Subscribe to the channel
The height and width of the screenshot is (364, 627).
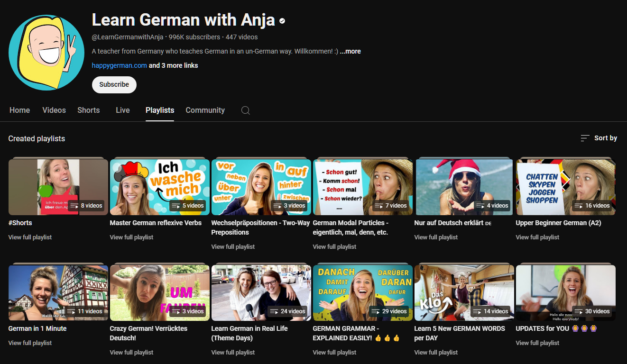[x=114, y=84]
